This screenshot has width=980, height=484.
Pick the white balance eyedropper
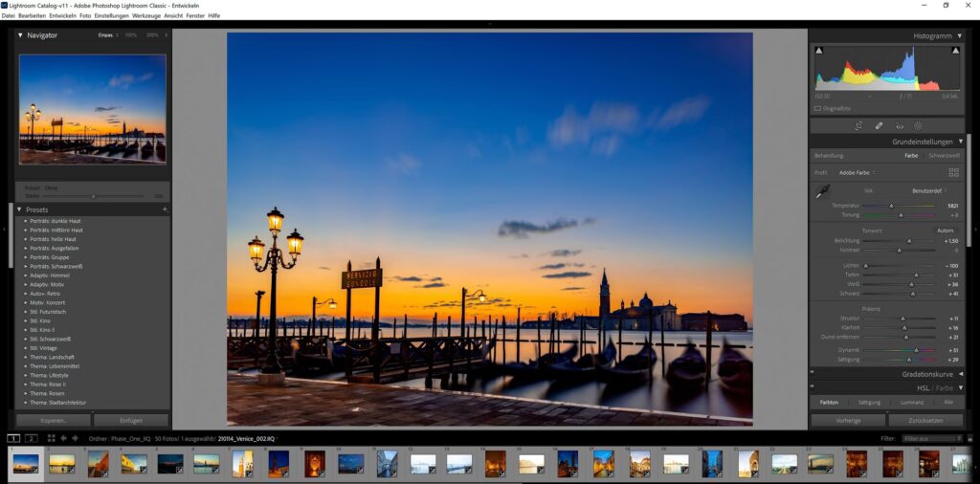click(x=822, y=192)
